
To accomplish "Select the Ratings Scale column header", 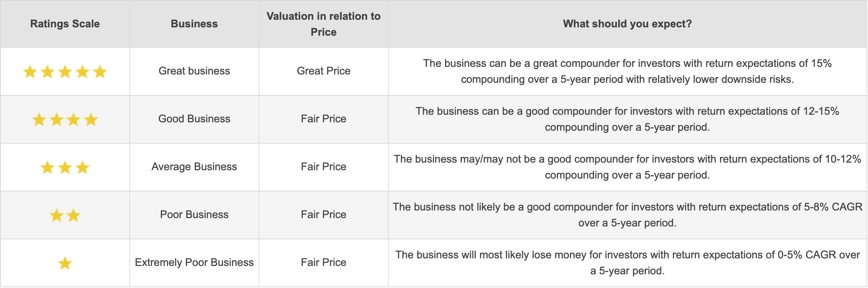I will point(65,24).
